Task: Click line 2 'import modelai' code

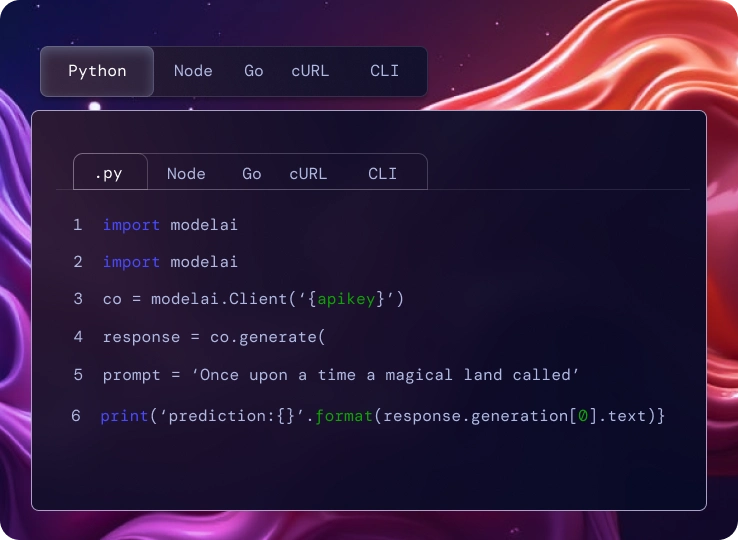Action: 170,262
